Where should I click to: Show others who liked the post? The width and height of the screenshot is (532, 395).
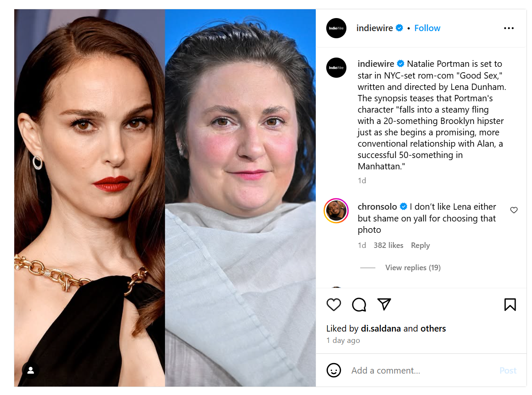point(433,329)
